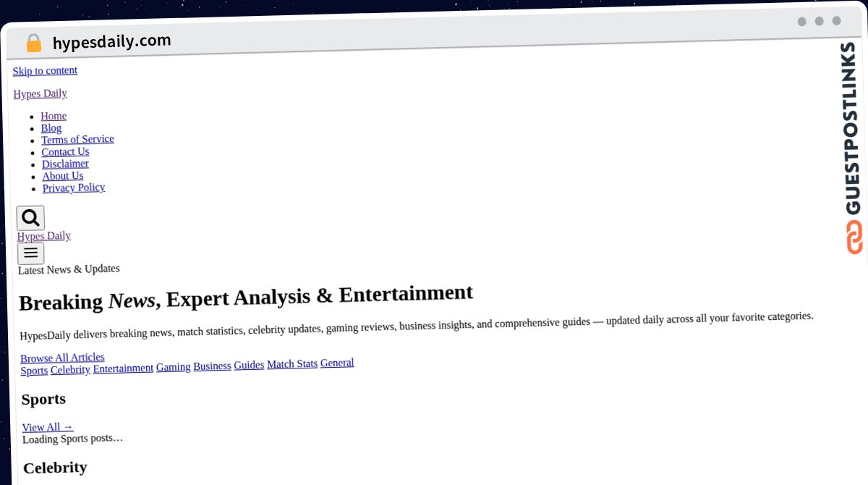This screenshot has width=868, height=485.
Task: Click the Breaking News headline text
Action: point(246,298)
